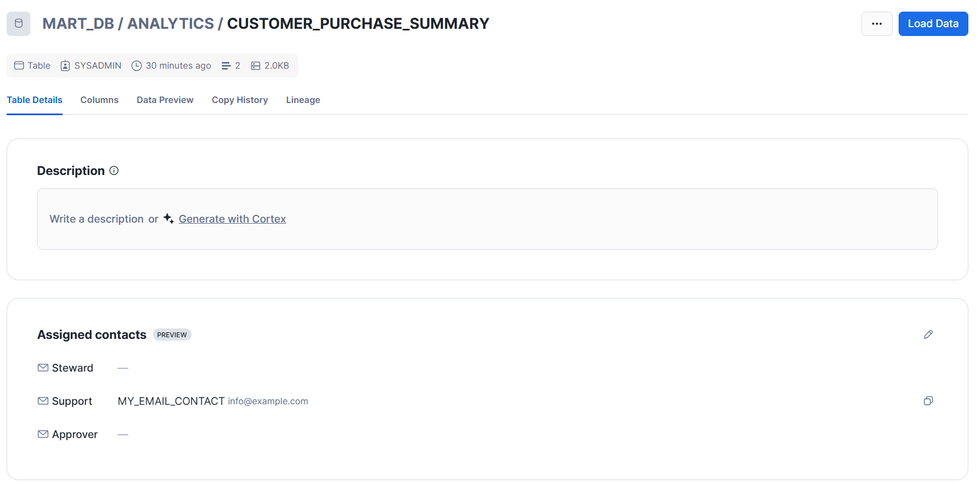980x484 pixels.
Task: Click the Table type icon
Action: point(19,65)
